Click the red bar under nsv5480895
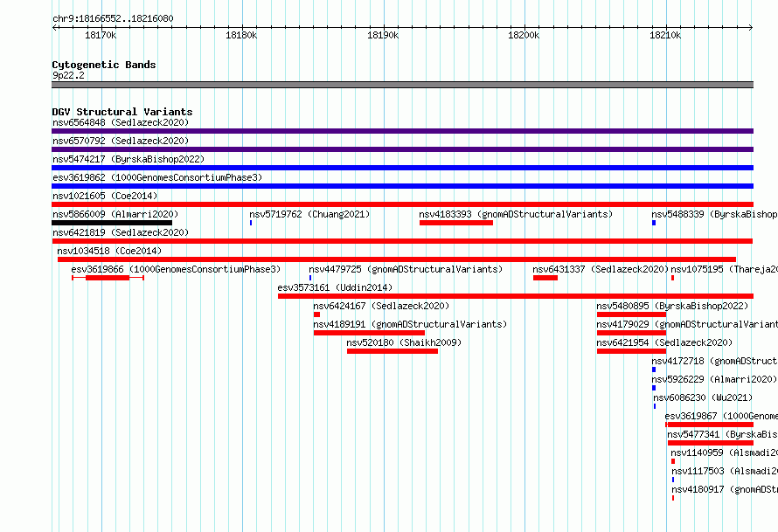 coord(631,314)
